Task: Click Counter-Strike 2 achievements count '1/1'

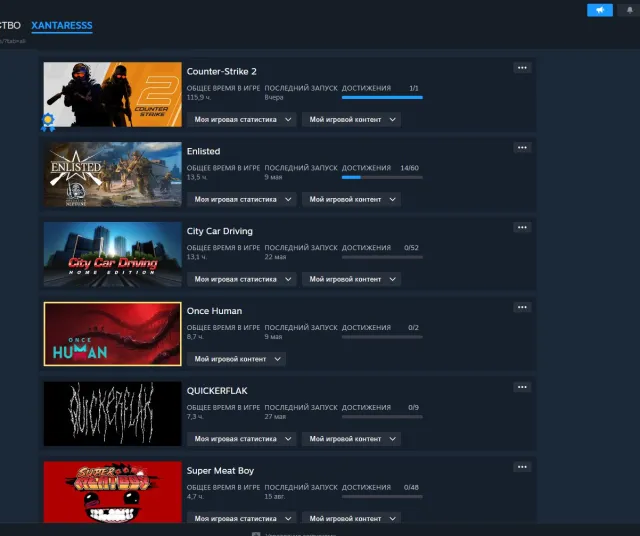Action: (x=413, y=88)
